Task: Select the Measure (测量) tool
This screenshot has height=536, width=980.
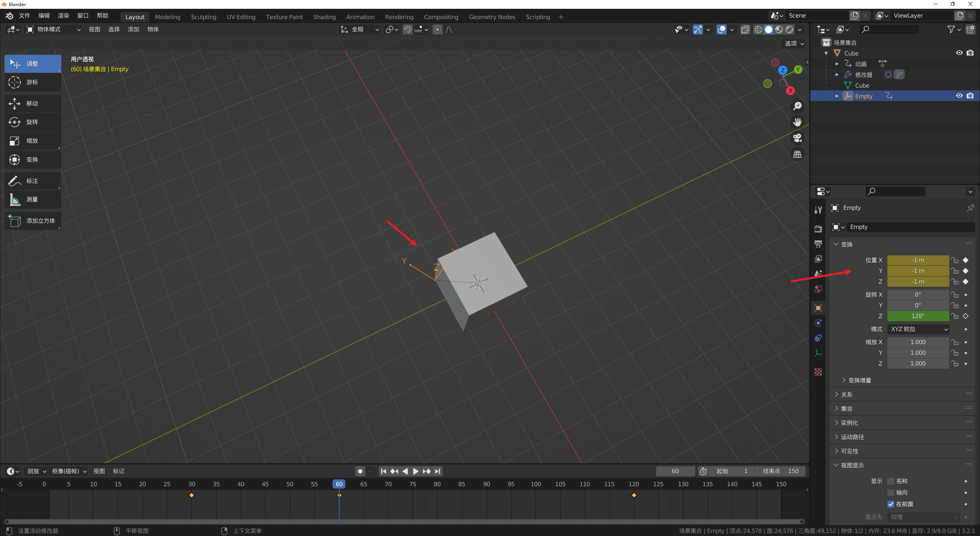Action: point(33,199)
